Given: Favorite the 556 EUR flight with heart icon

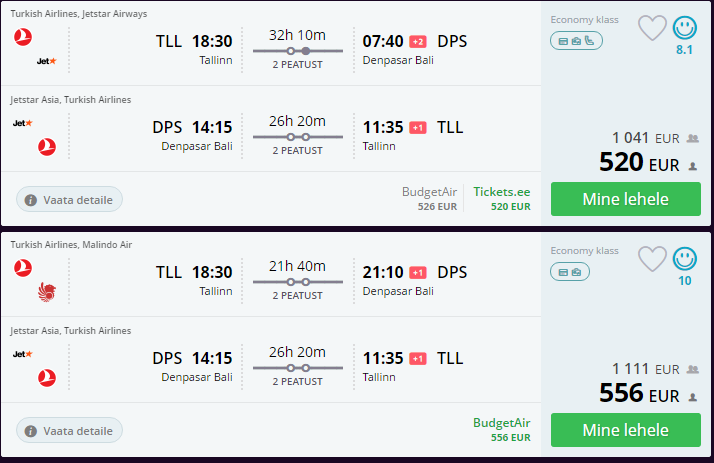Looking at the screenshot, I should [652, 259].
